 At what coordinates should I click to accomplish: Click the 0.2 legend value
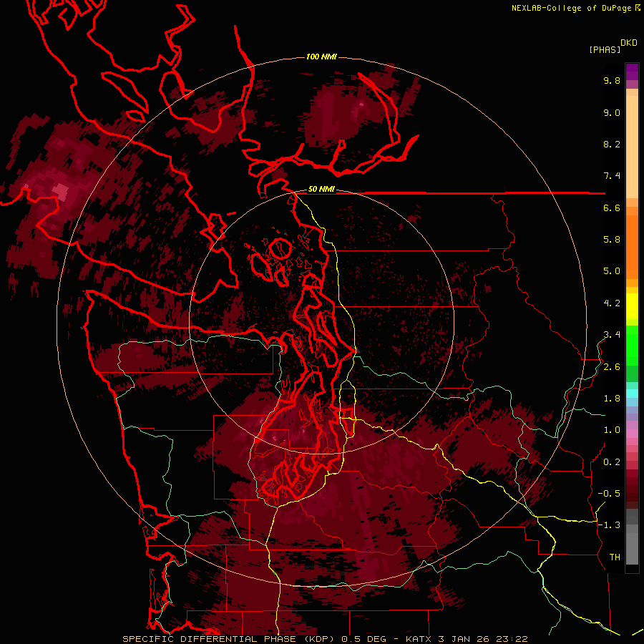[612, 462]
